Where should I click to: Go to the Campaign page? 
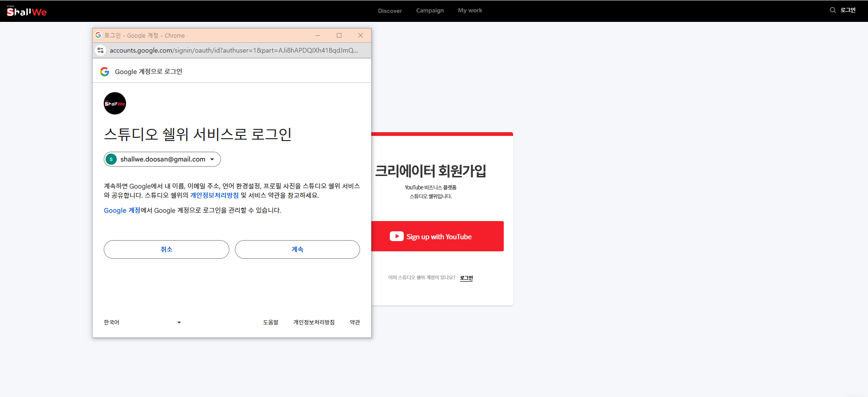click(430, 10)
